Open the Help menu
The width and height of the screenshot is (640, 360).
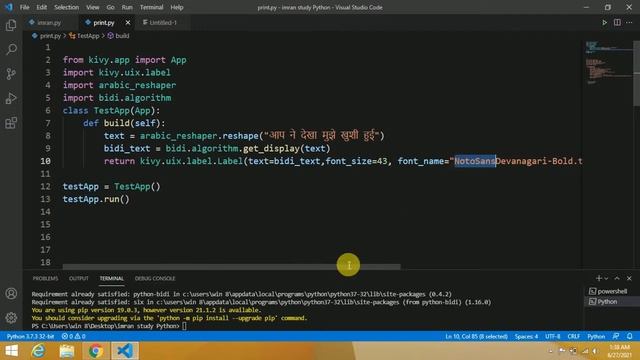(x=177, y=7)
